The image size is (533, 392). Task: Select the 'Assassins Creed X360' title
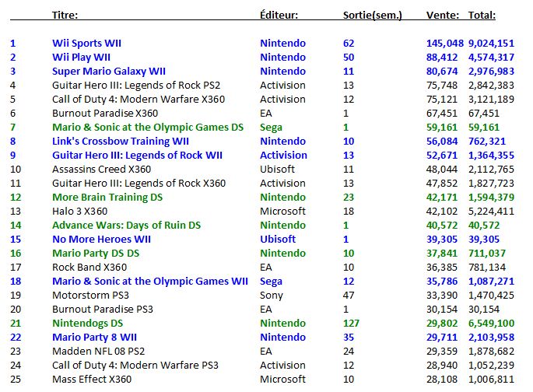click(x=101, y=169)
